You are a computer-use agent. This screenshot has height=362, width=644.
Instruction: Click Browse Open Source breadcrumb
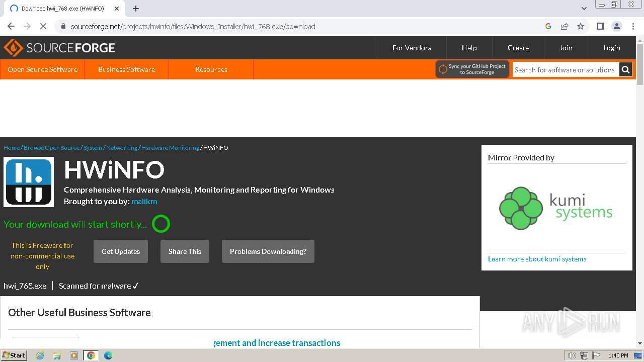coord(51,148)
